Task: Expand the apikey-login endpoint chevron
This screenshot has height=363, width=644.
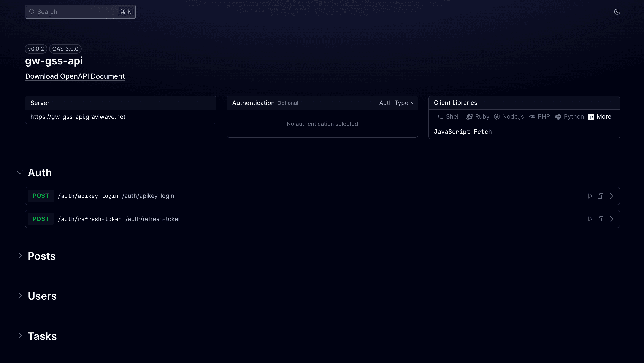Action: tap(612, 196)
